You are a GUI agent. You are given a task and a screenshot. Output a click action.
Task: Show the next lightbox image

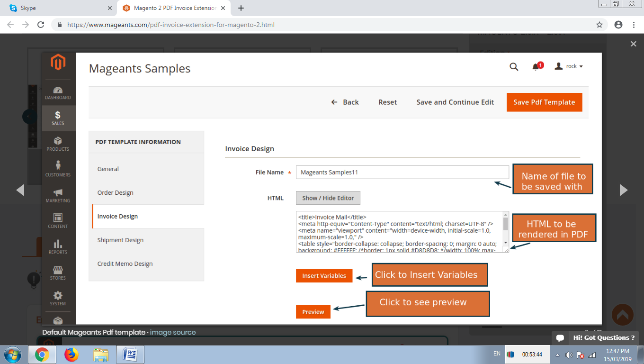pyautogui.click(x=624, y=190)
